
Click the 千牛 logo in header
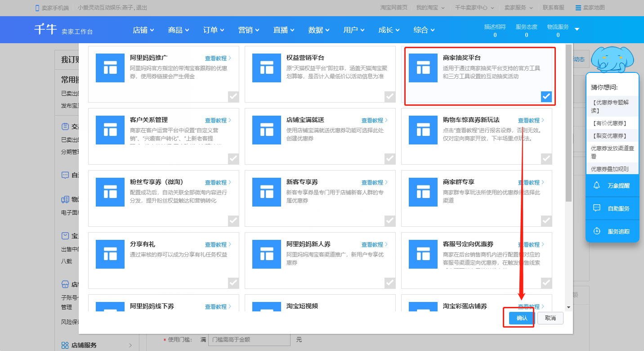click(45, 29)
